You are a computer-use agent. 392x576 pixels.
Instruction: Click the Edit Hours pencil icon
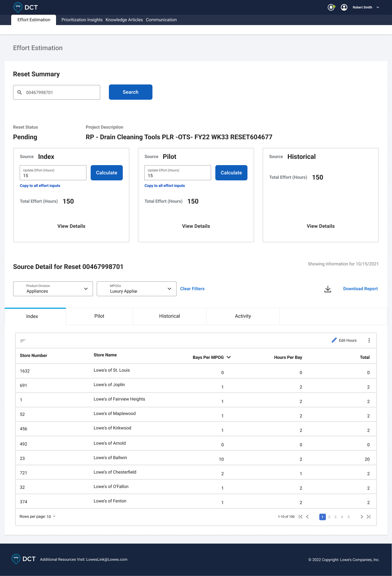(x=334, y=340)
